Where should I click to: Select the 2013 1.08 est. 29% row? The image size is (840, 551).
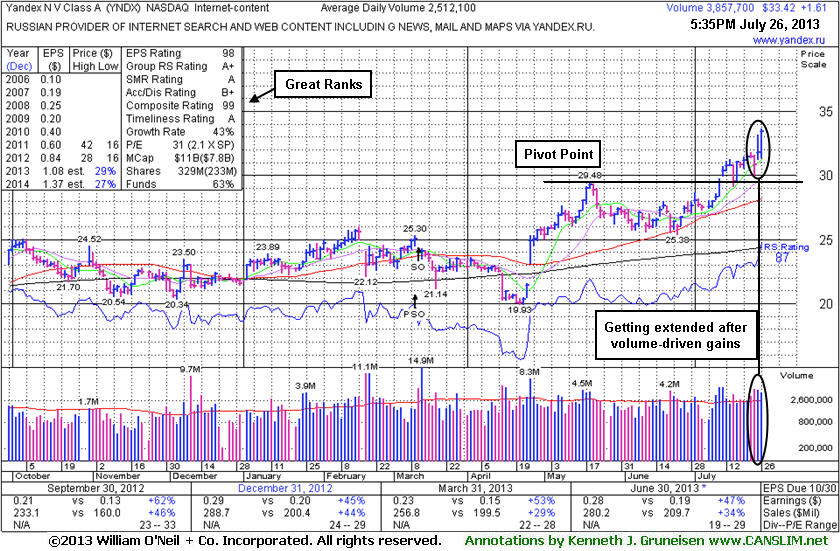[61, 171]
